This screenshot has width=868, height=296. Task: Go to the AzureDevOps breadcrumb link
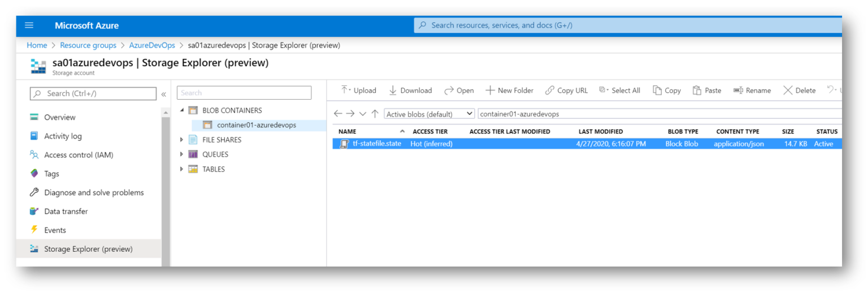[152, 45]
